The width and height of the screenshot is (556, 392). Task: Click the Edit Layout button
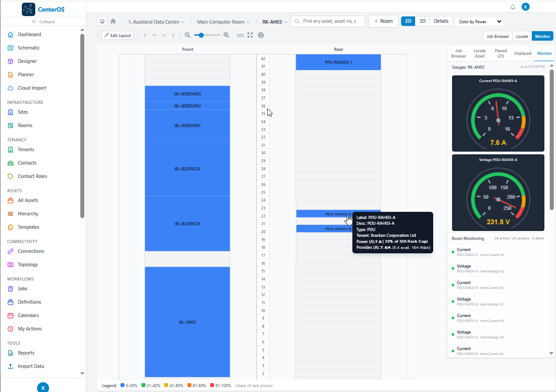[x=118, y=35]
